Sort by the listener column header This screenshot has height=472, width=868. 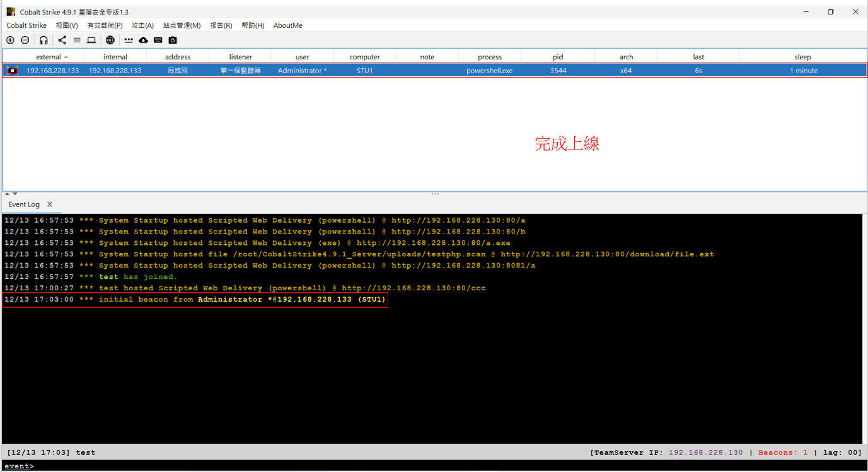pos(240,57)
